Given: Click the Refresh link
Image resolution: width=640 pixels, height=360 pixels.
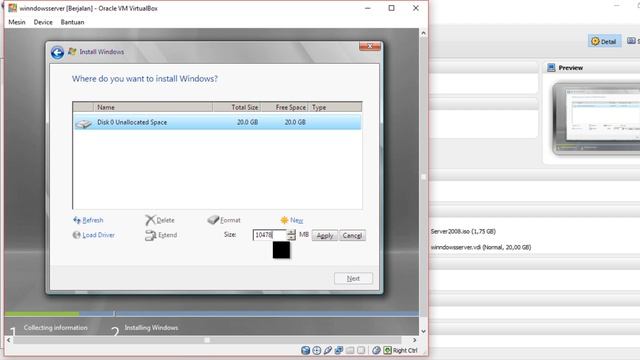Looking at the screenshot, I should 93,220.
